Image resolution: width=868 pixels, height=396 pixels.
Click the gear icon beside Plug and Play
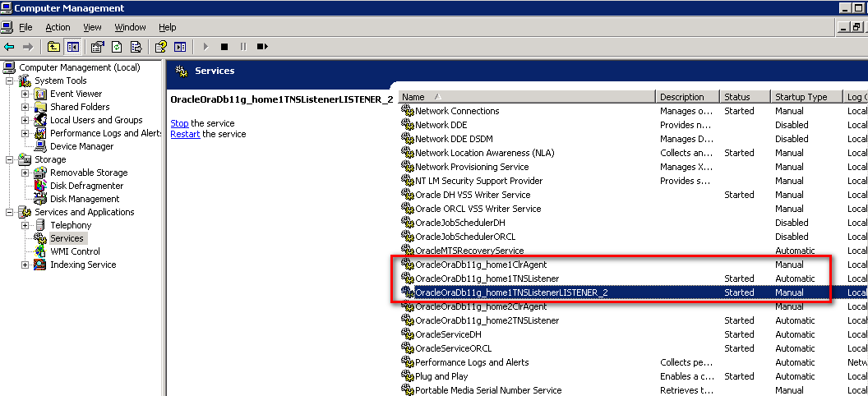point(408,376)
